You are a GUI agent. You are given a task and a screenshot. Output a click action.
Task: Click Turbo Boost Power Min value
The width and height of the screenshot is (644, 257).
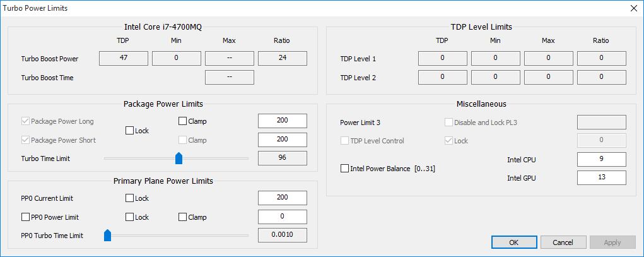177,58
